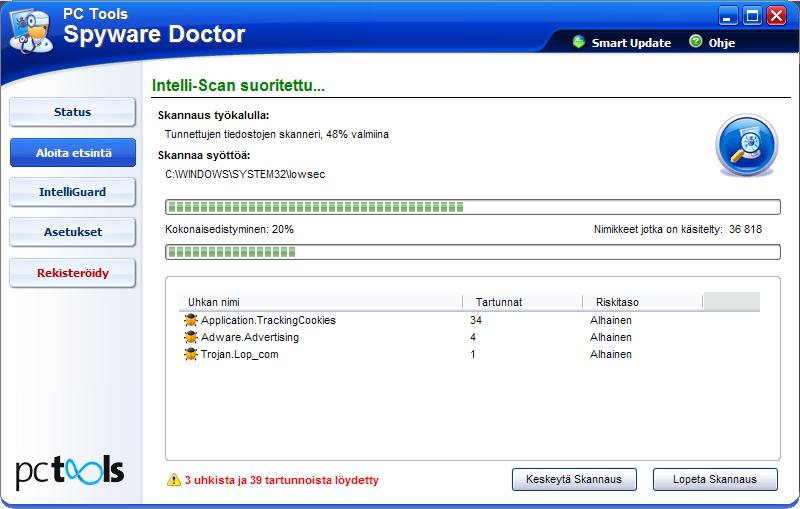800x509 pixels.
Task: Pause scan with Keskeytä Skannaus
Action: [x=574, y=479]
